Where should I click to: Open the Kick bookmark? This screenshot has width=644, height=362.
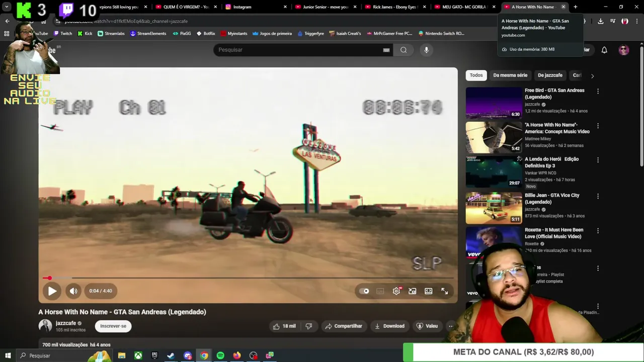click(x=85, y=34)
